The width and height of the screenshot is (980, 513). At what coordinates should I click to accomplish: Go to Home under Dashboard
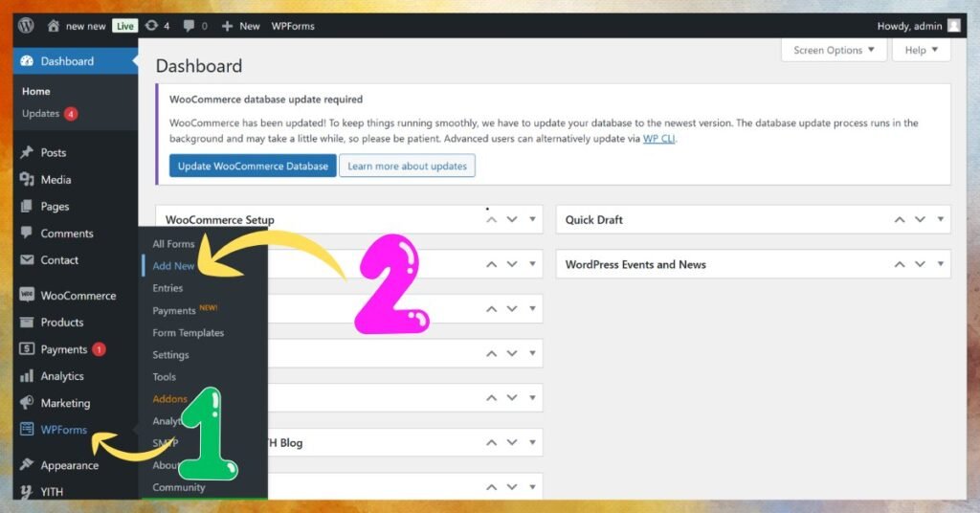(x=35, y=91)
